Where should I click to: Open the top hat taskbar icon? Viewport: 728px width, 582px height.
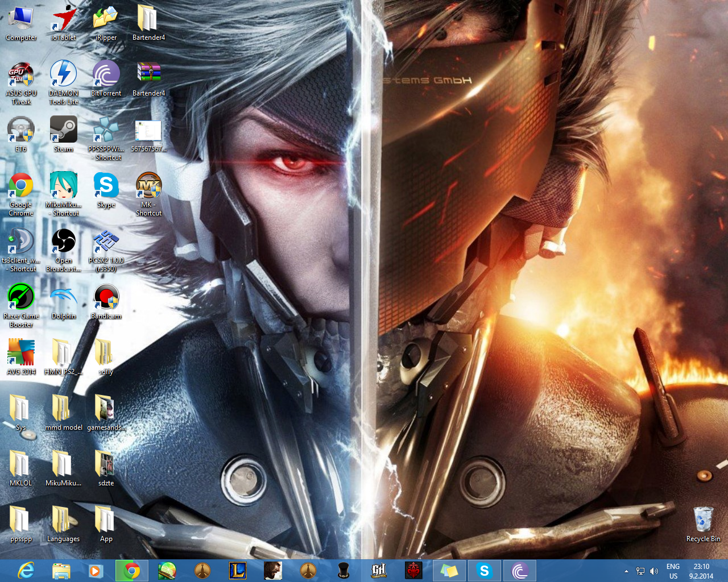344,571
